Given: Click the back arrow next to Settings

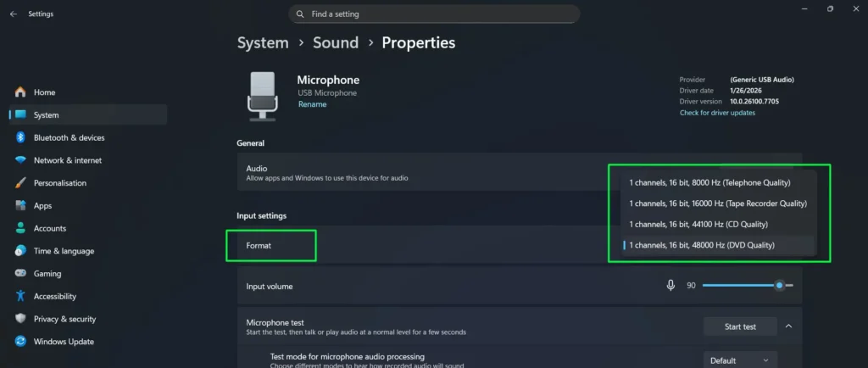Looking at the screenshot, I should point(14,14).
